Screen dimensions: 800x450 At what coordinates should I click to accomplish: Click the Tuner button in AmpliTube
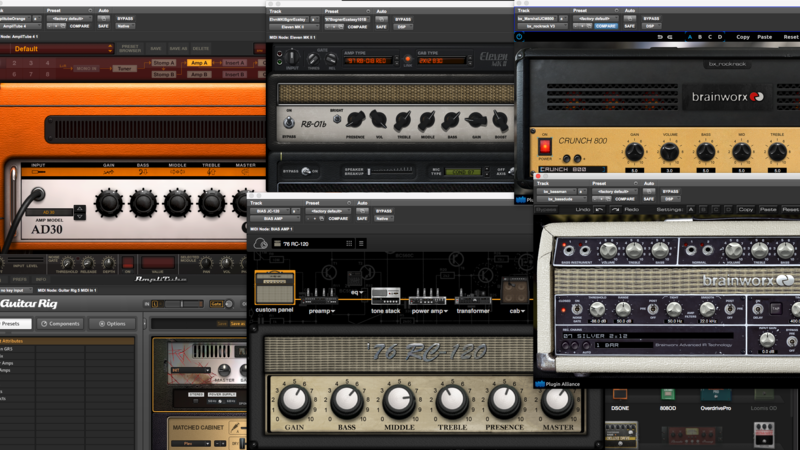[x=124, y=69]
